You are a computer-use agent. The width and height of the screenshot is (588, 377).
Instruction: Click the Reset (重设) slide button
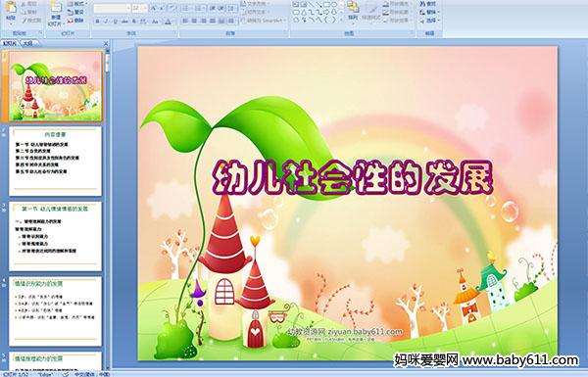pyautogui.click(x=76, y=12)
